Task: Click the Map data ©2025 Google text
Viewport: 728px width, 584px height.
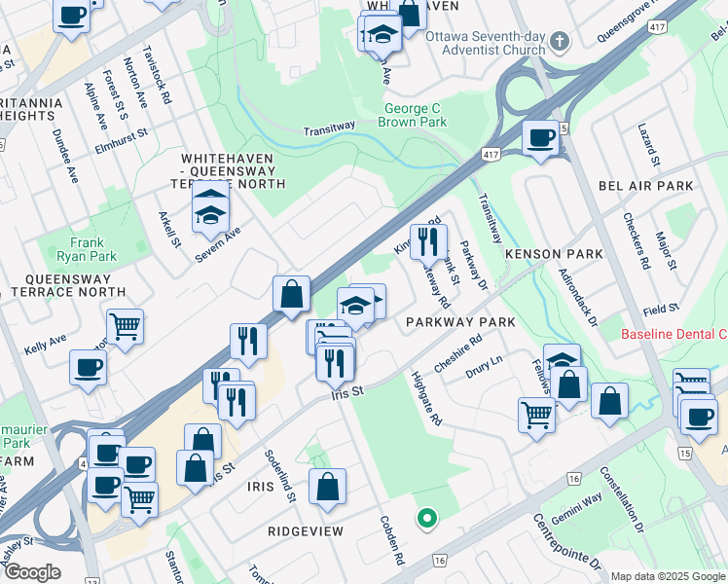Action: [668, 576]
